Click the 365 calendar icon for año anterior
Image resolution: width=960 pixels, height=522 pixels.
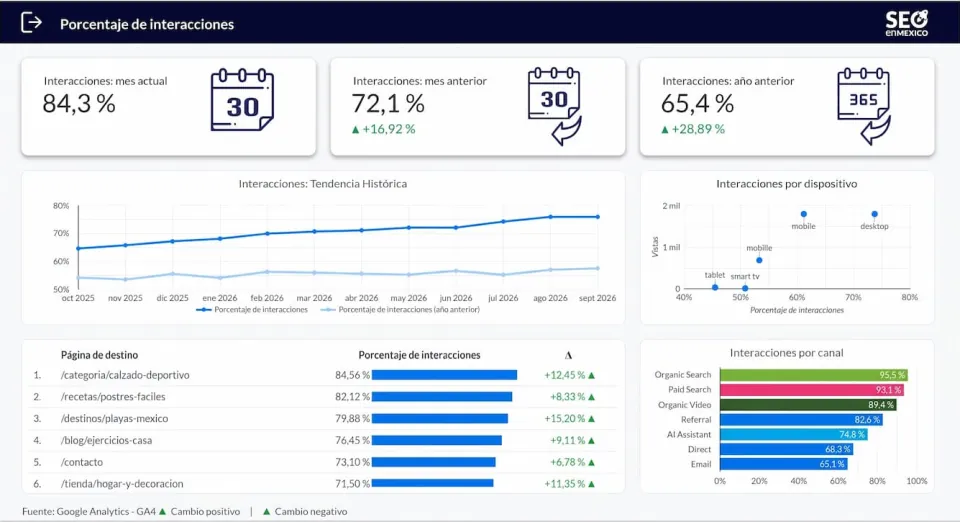tap(864, 106)
